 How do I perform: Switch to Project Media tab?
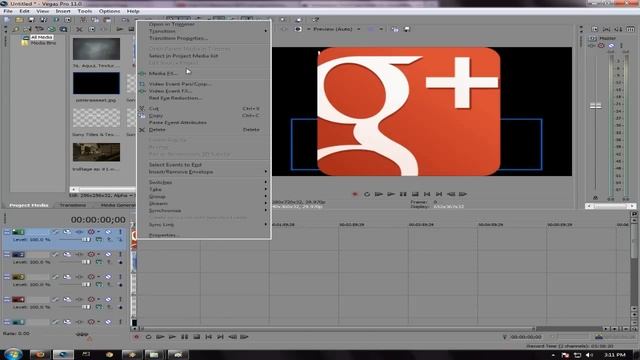[x=29, y=205]
